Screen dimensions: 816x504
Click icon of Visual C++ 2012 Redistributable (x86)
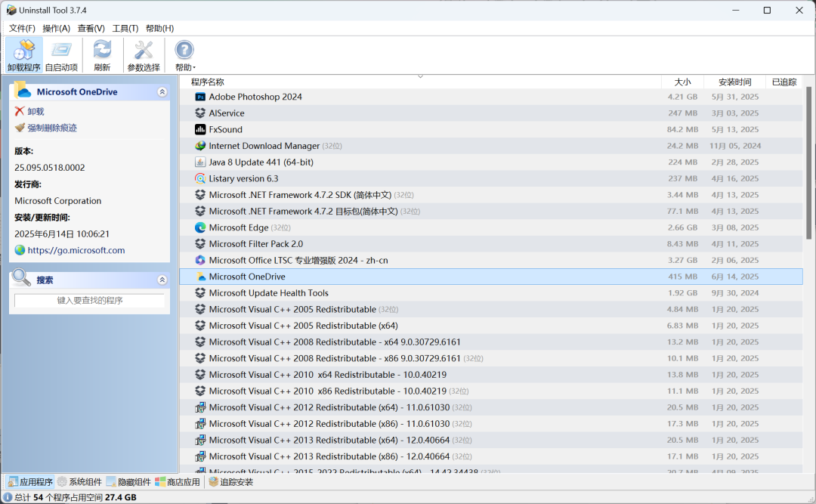(200, 424)
